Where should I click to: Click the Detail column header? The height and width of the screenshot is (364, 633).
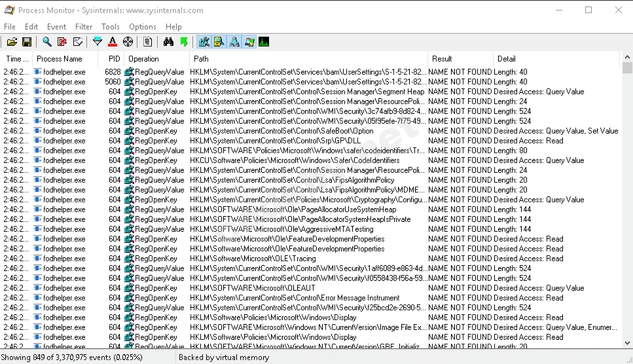(556, 59)
